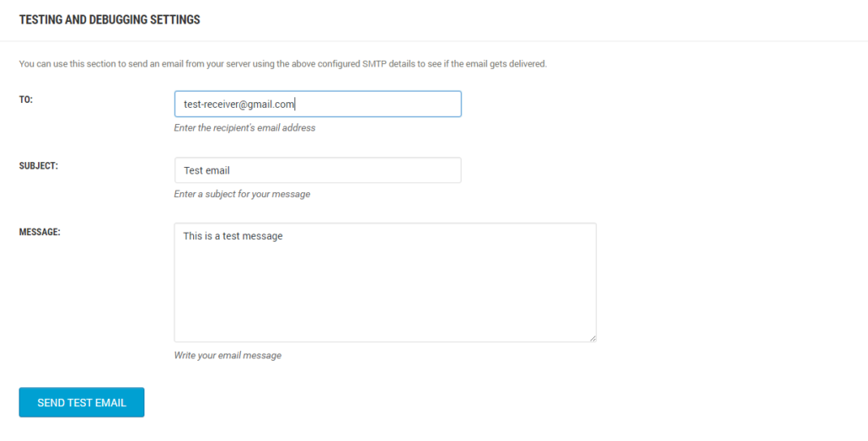Click the 'Enter a subject for your message' hint
Viewport: 868px width, 441px height.
242,194
